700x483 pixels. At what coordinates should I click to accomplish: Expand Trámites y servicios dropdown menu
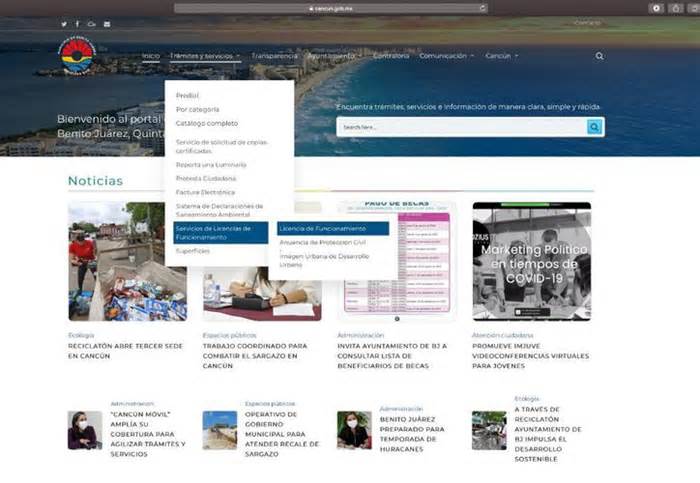[x=205, y=56]
